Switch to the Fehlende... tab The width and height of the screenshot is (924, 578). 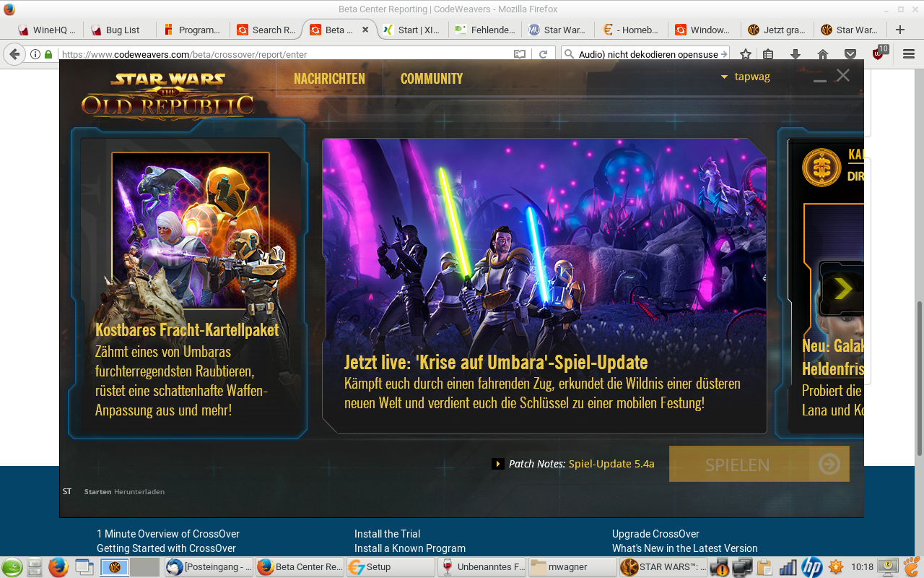point(485,30)
